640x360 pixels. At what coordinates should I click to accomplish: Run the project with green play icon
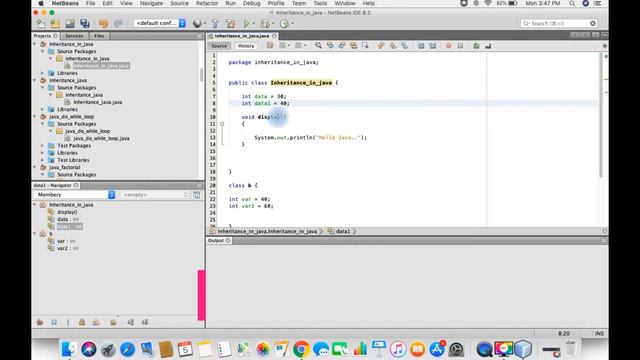click(x=246, y=24)
